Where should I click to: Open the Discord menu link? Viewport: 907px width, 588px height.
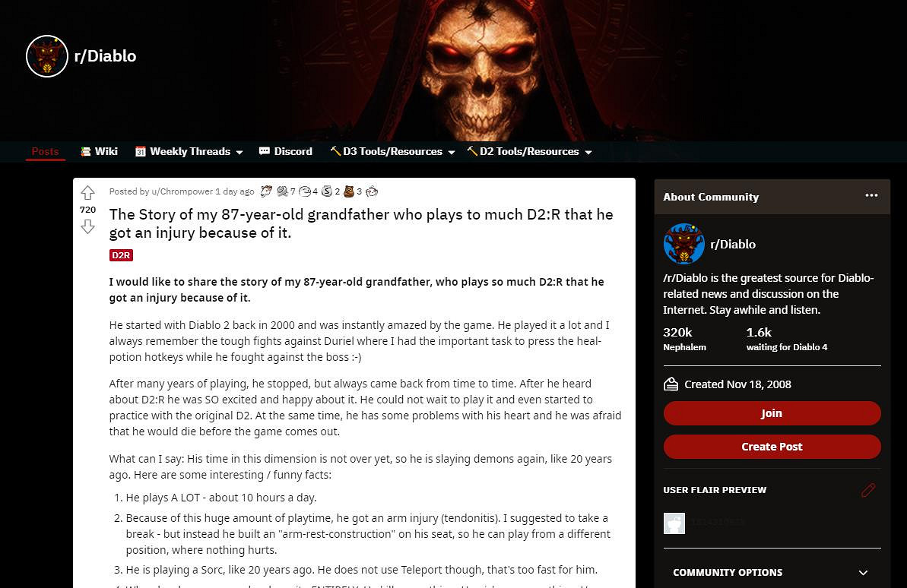click(x=286, y=151)
